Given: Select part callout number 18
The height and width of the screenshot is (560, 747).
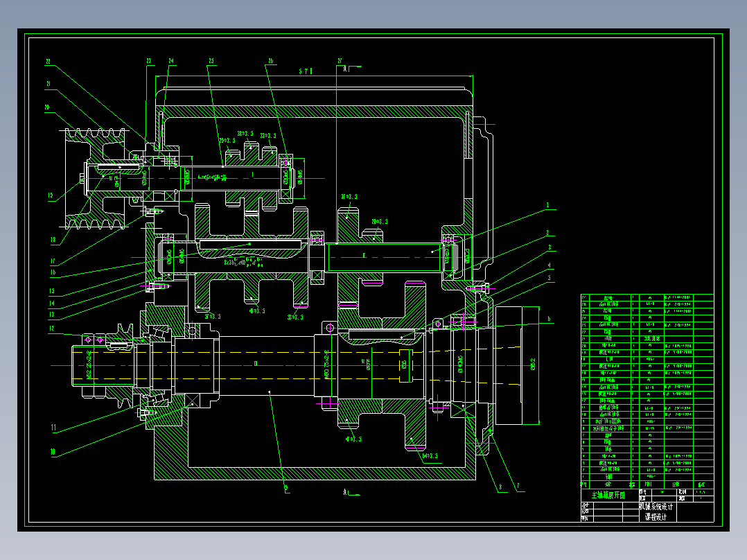Looking at the screenshot, I should (53, 240).
